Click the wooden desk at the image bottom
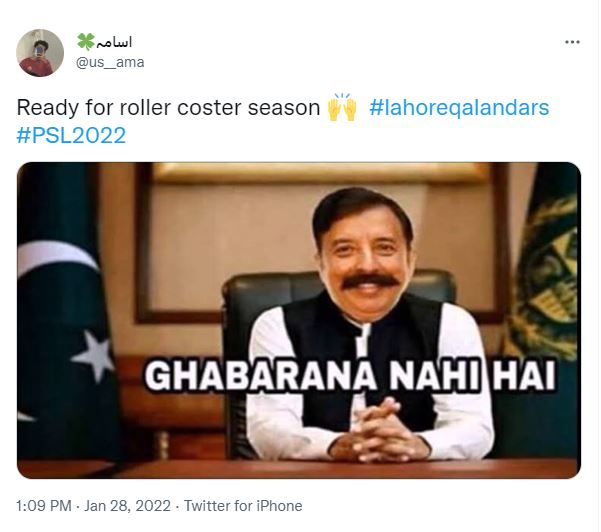 coord(299,468)
